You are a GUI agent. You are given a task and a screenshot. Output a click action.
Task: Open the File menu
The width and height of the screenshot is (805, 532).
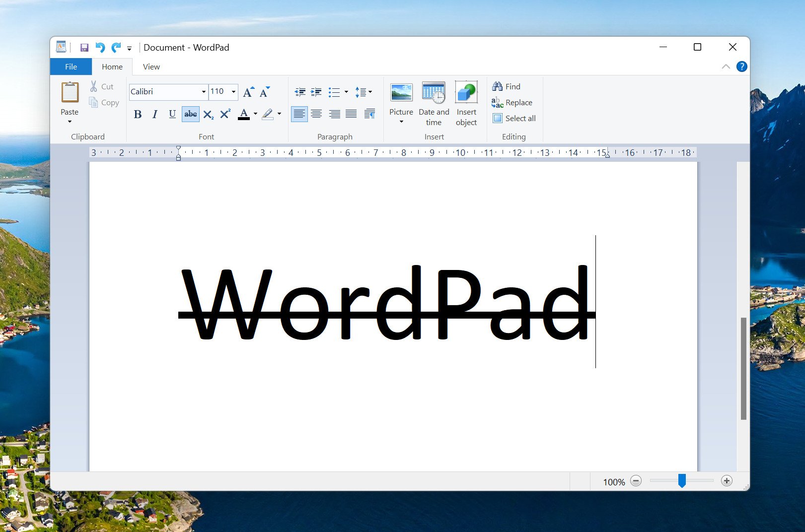pos(71,66)
